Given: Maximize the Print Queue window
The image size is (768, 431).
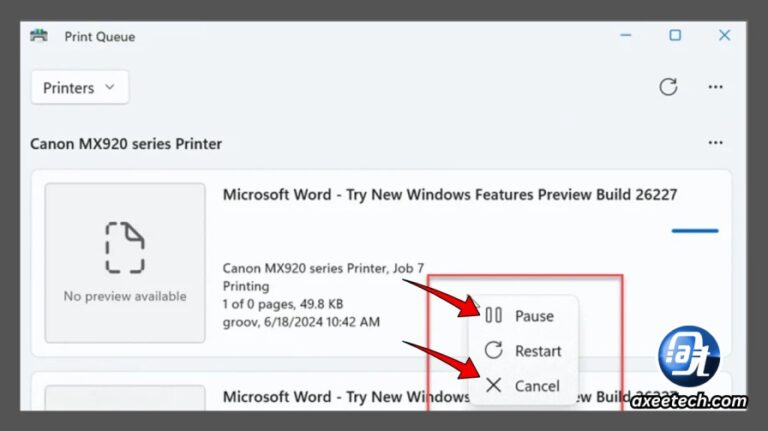Looking at the screenshot, I should point(675,35).
